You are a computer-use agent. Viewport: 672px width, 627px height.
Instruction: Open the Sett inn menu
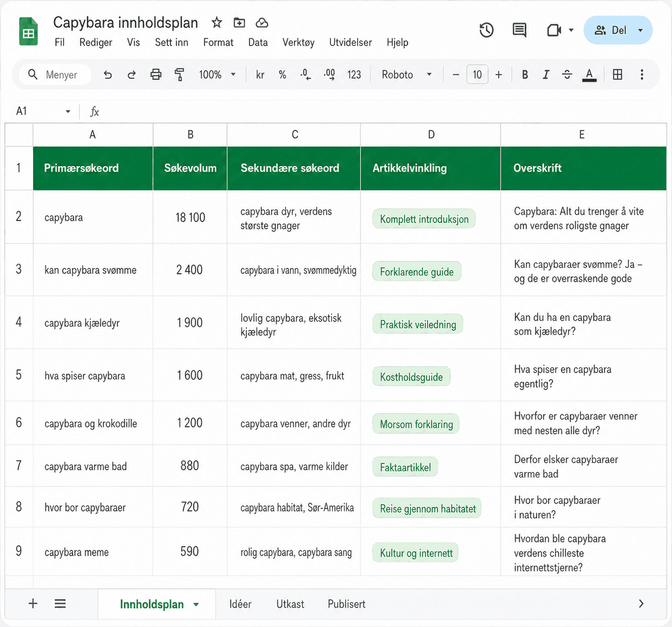point(171,42)
